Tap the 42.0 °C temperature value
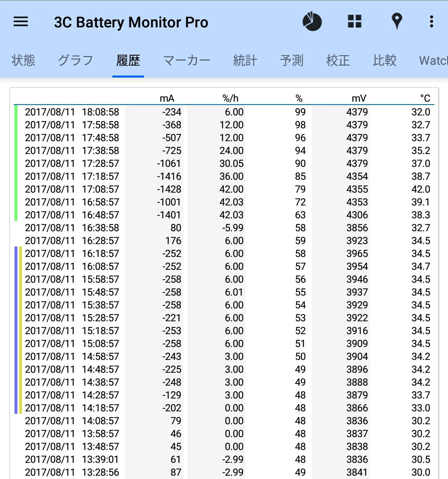Viewport: 448px width, 479px height. point(421,189)
